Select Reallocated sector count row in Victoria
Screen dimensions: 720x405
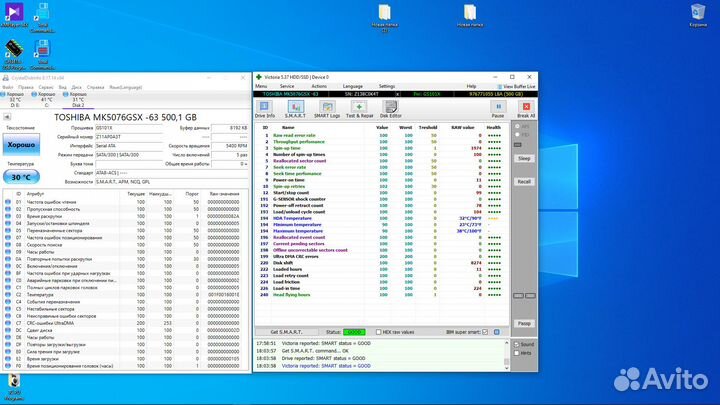(381, 161)
